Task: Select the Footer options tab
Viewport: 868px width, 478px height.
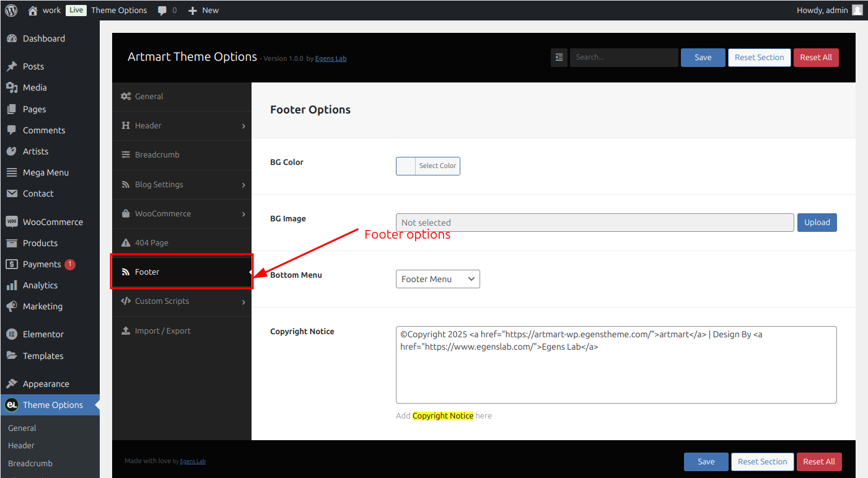Action: (x=182, y=272)
